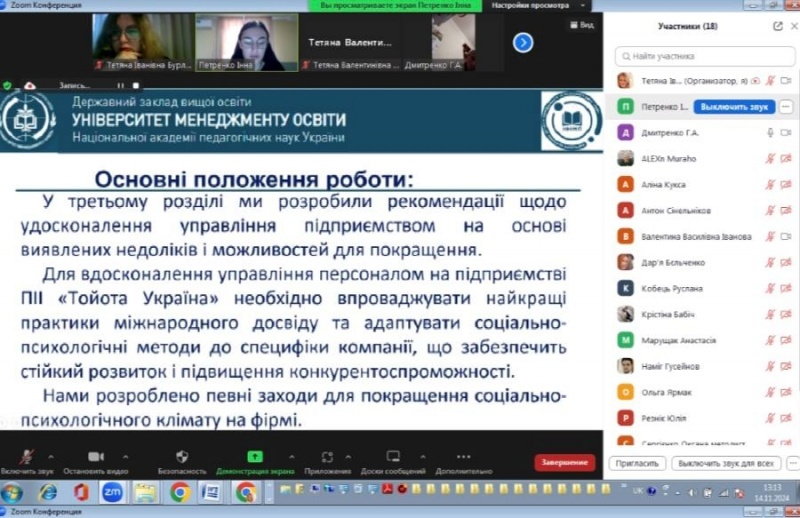Unmute microphone via Включить звук icon

click(27, 456)
